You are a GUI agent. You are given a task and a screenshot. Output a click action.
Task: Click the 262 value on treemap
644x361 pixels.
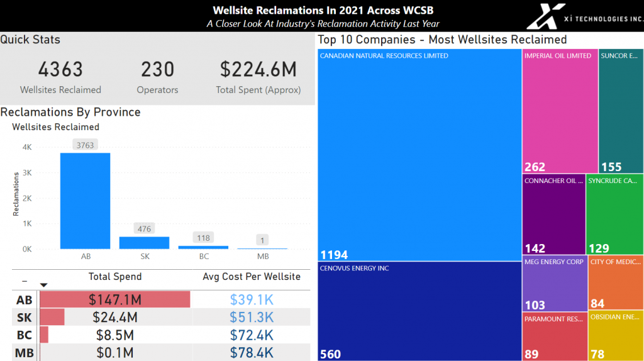click(535, 167)
